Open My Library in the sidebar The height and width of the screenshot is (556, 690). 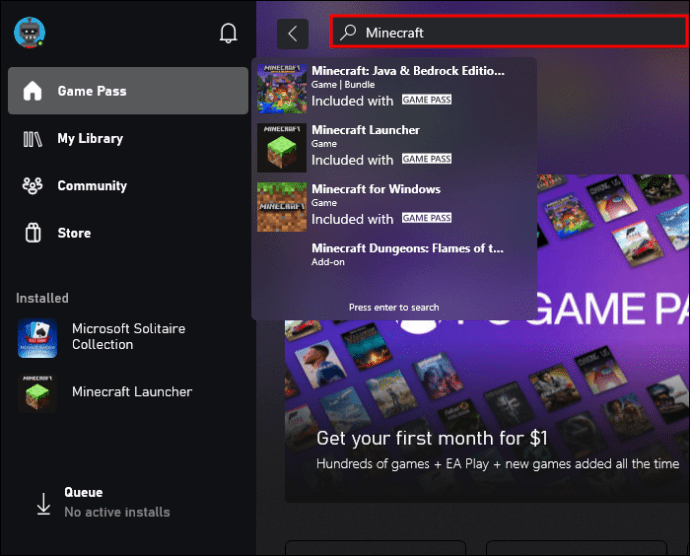pyautogui.click(x=128, y=139)
